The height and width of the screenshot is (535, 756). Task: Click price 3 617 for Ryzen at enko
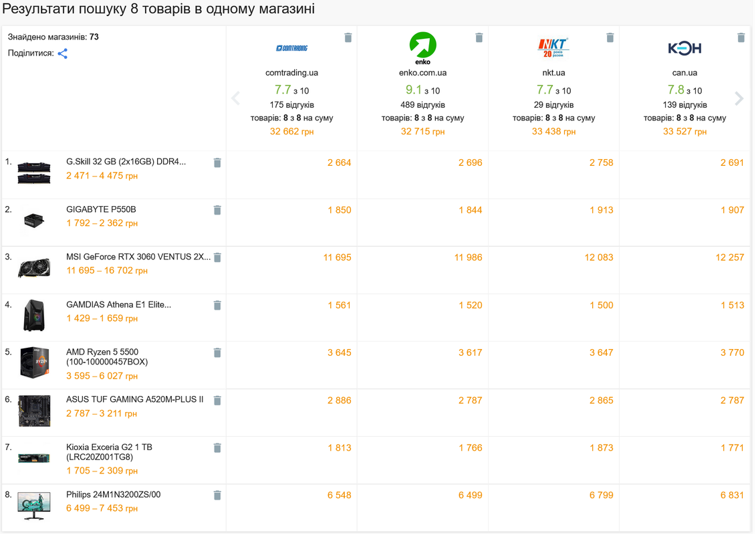[471, 353]
